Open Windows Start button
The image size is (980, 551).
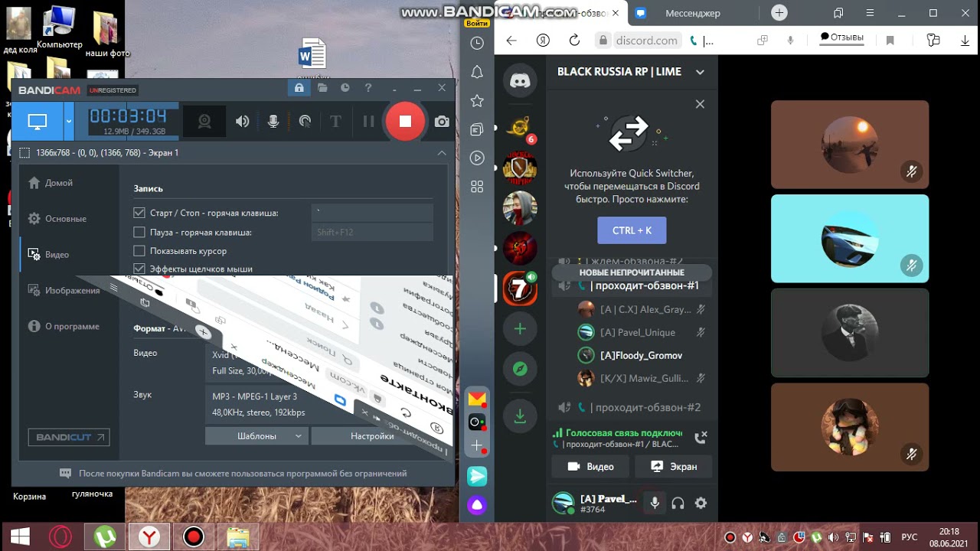click(x=20, y=536)
